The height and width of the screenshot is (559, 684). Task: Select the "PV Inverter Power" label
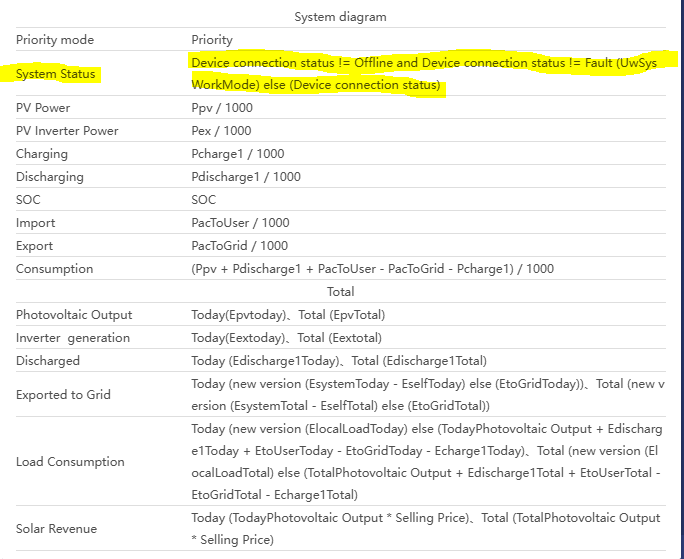(67, 131)
